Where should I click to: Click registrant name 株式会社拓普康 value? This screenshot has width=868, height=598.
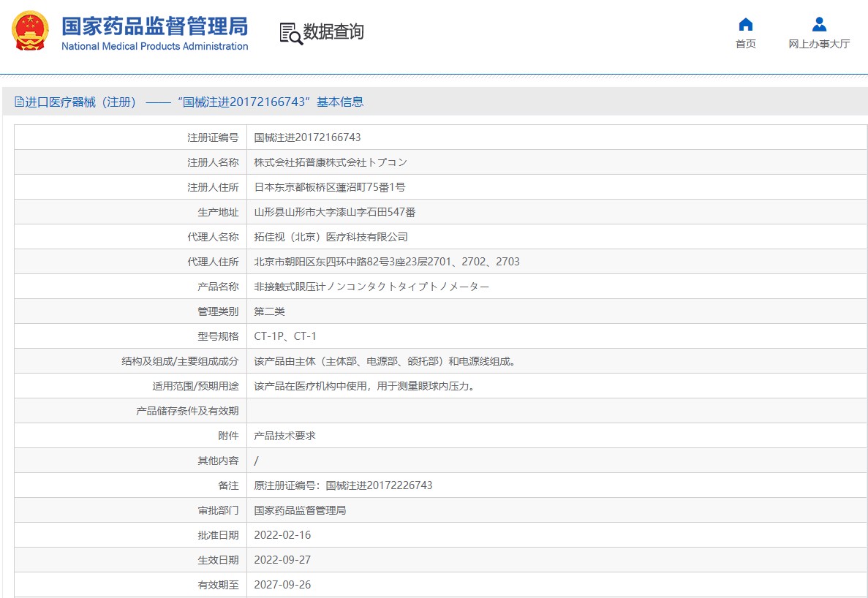coord(331,162)
